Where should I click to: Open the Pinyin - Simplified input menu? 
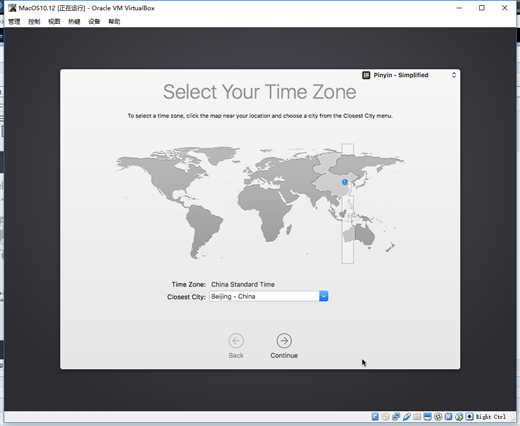(409, 75)
